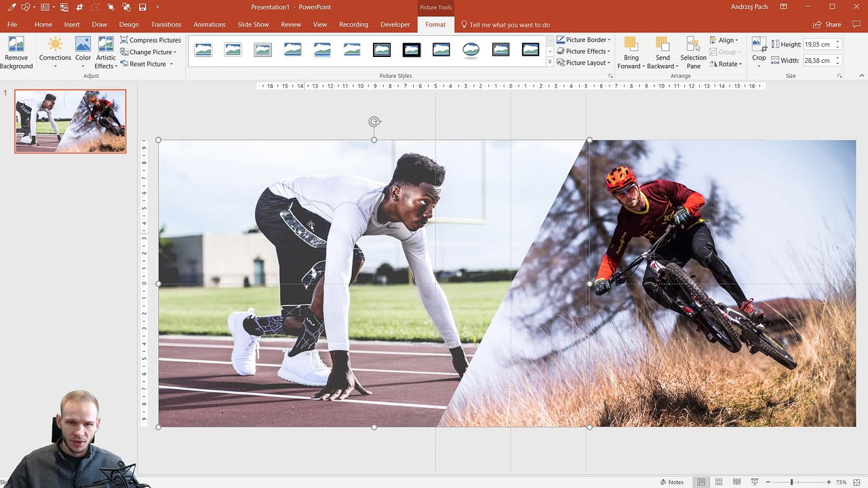This screenshot has width=868, height=488.
Task: Fit slide to current window
Action: point(856,482)
